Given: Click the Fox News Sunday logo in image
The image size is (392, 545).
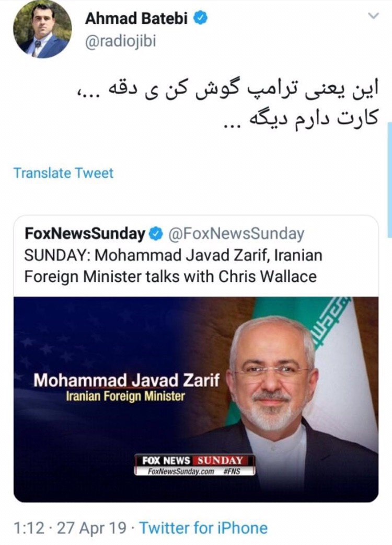Looking at the screenshot, I should click(195, 461).
